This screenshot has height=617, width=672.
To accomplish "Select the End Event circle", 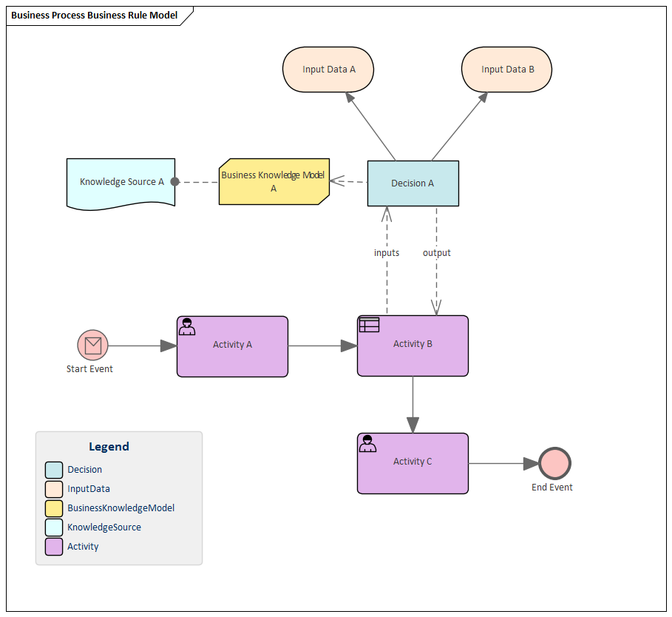I will 554,464.
